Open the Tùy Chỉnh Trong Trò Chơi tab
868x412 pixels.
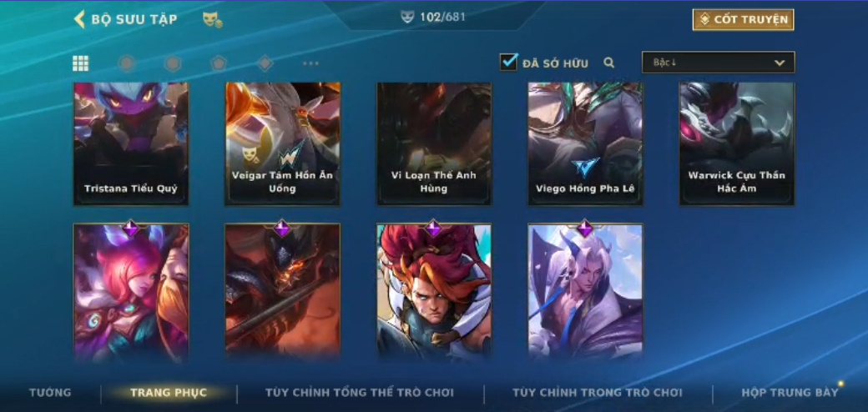point(598,393)
